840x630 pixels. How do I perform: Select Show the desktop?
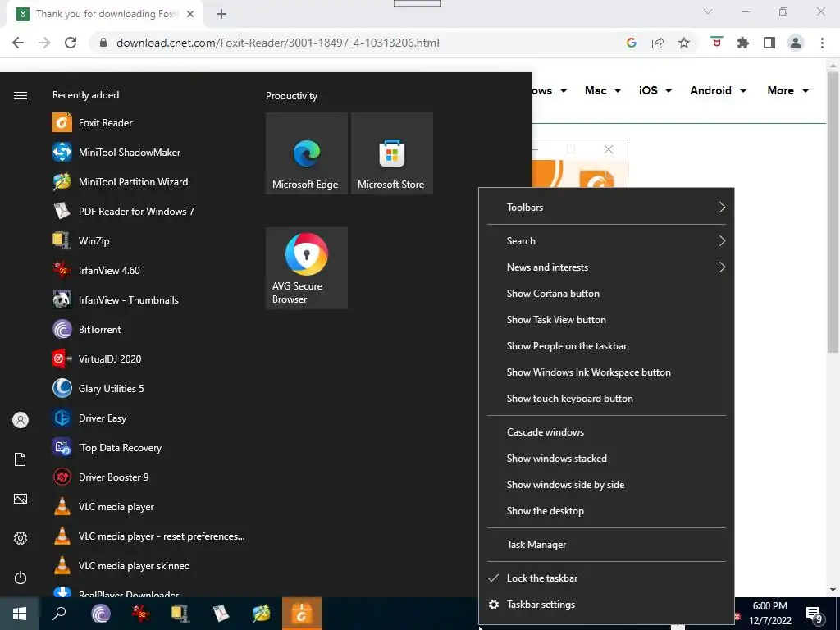(x=606, y=511)
